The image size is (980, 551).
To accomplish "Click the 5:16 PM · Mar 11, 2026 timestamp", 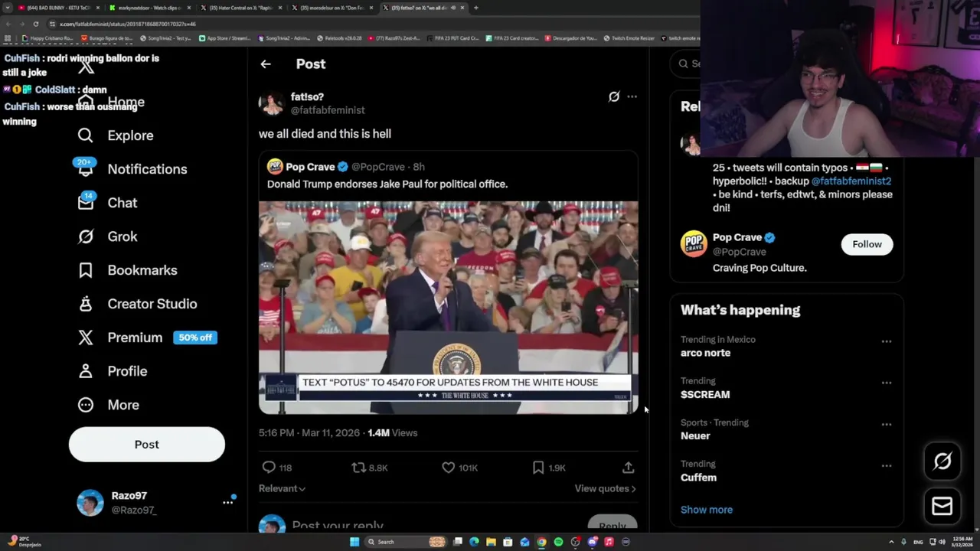I will coord(309,433).
